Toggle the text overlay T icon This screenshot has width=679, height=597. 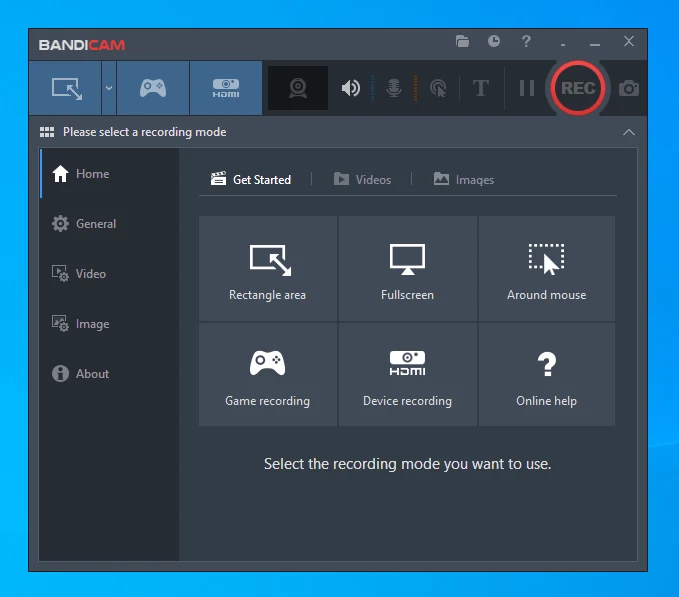tap(481, 88)
